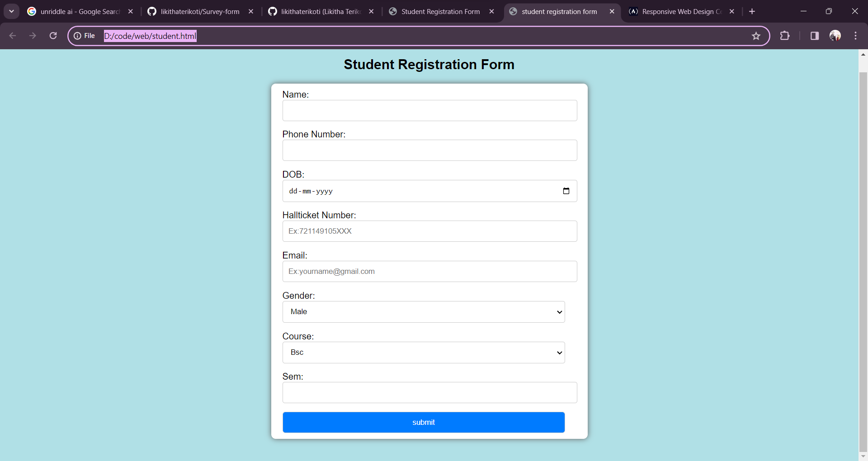
Task: Click the address bar URL student.html
Action: 150,36
